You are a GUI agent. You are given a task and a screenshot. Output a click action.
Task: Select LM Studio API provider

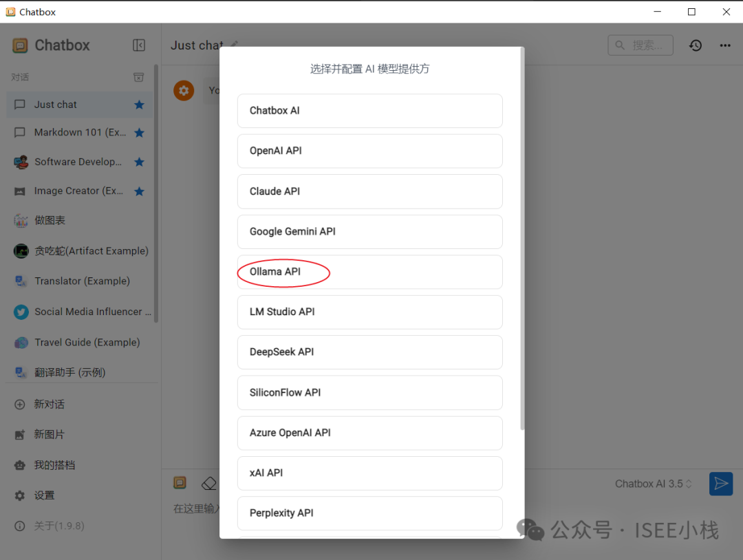point(369,312)
